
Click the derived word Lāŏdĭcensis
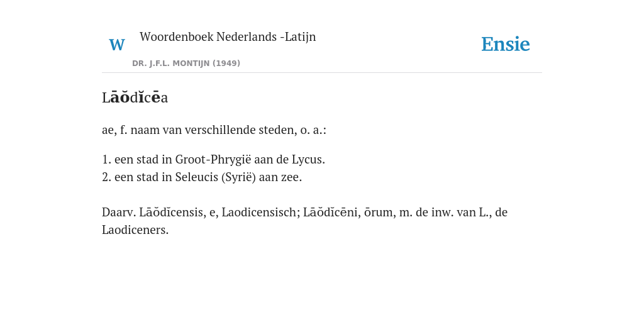(x=172, y=213)
